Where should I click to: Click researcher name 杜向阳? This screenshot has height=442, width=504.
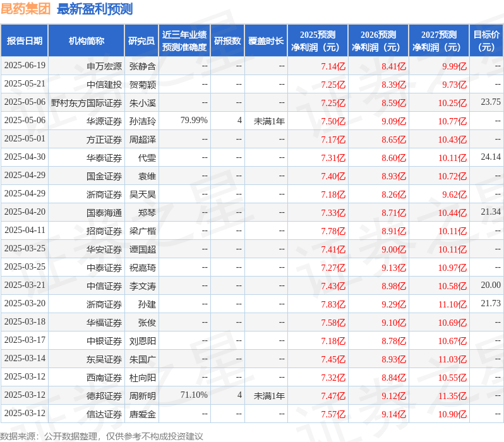click(142, 378)
